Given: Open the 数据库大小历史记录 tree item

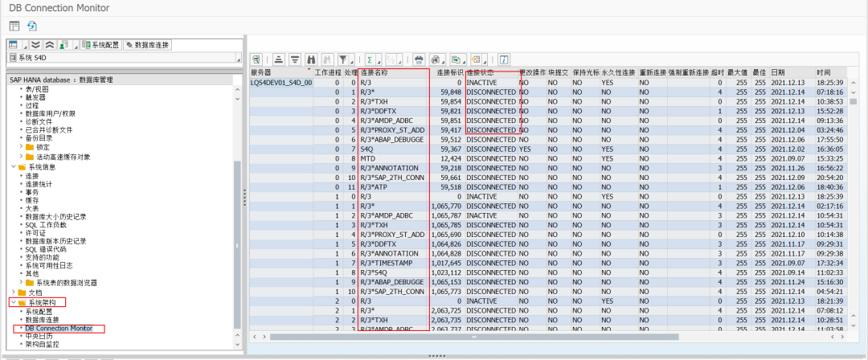Looking at the screenshot, I should click(55, 216).
